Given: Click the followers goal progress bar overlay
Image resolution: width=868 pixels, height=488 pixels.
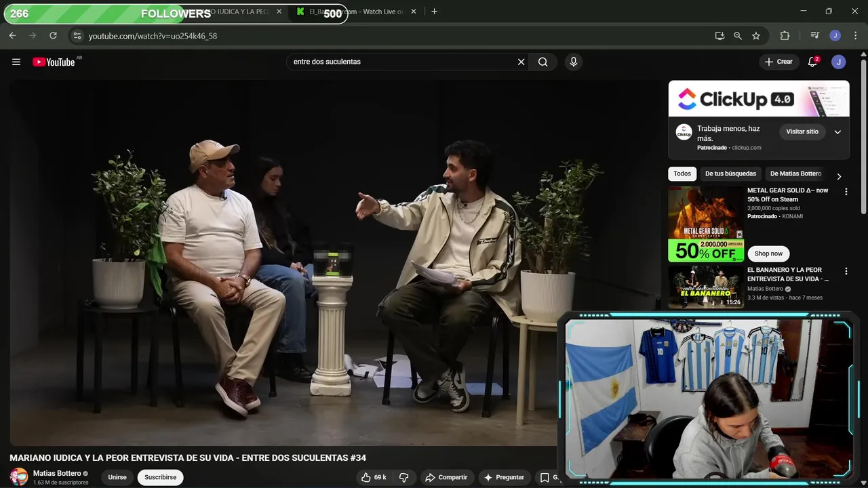Looking at the screenshot, I should pyautogui.click(x=176, y=14).
